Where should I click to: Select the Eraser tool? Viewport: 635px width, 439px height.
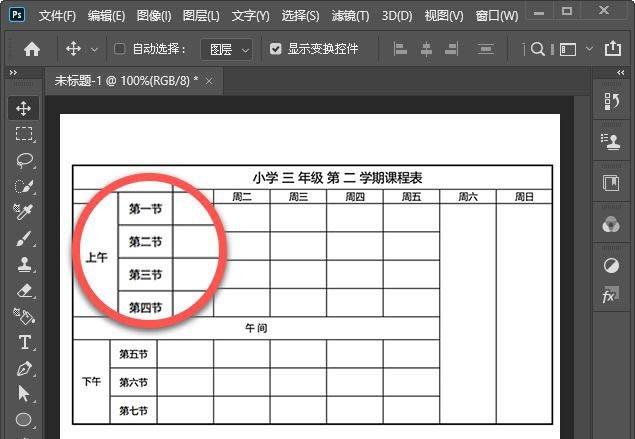click(24, 290)
